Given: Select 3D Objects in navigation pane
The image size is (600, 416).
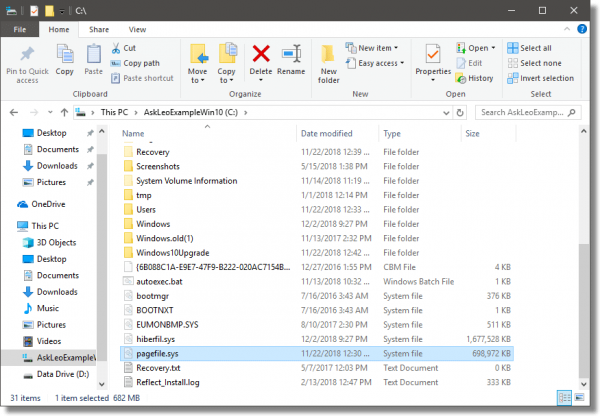Looking at the screenshot, I should [49, 242].
